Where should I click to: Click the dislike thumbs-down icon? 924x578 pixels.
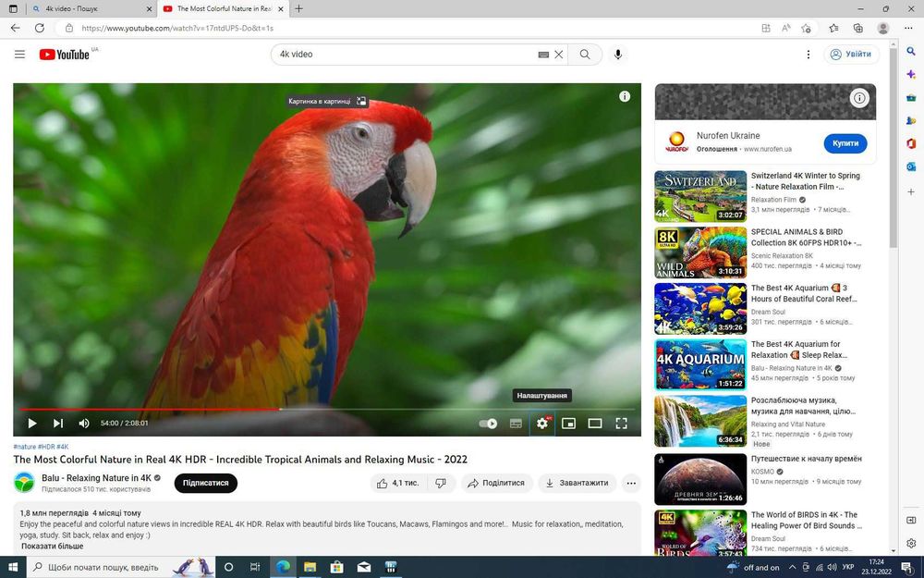click(x=441, y=483)
